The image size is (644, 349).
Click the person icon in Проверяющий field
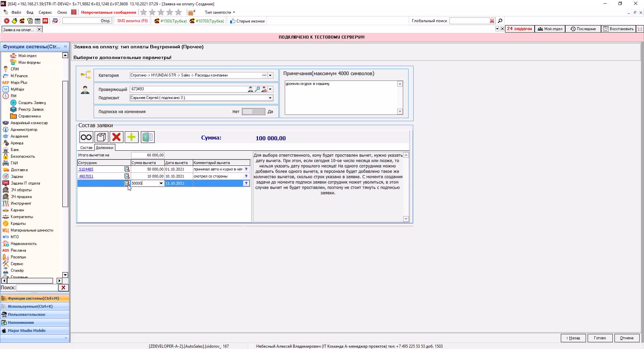pos(251,89)
